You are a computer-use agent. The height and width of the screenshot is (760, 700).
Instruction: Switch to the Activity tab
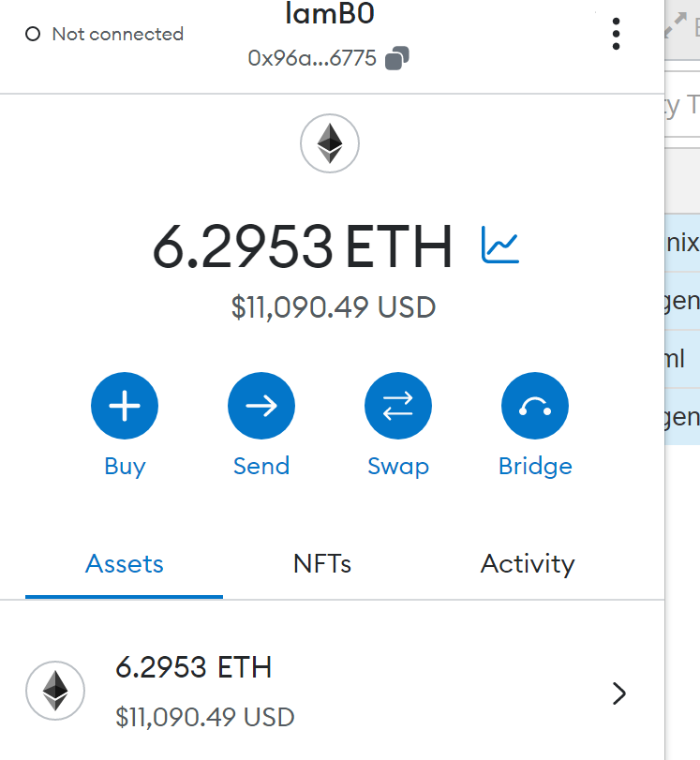(x=528, y=564)
